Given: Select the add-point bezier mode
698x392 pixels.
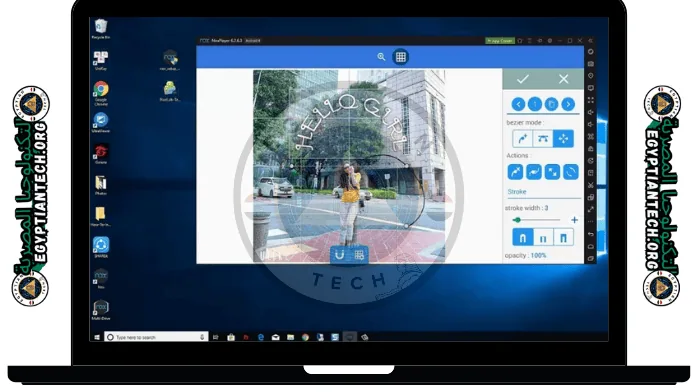Looking at the screenshot, I should (523, 138).
